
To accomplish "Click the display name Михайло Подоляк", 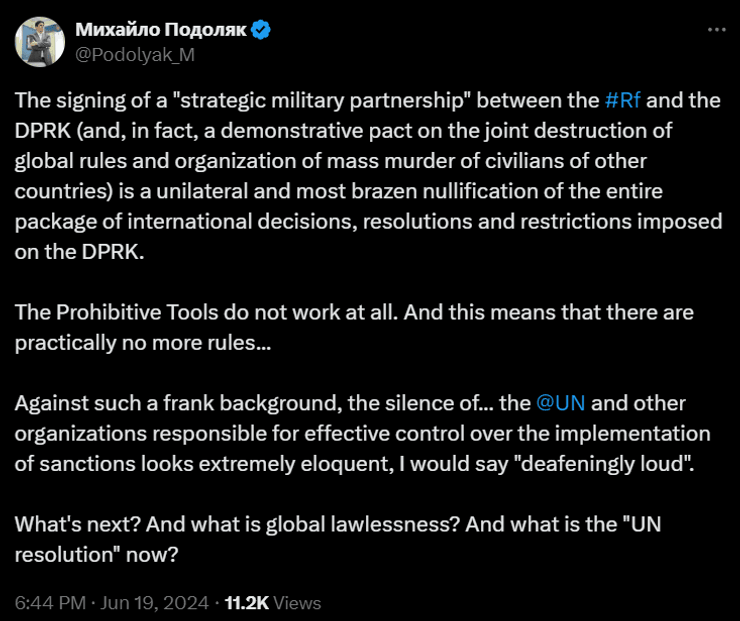I will 160,30.
